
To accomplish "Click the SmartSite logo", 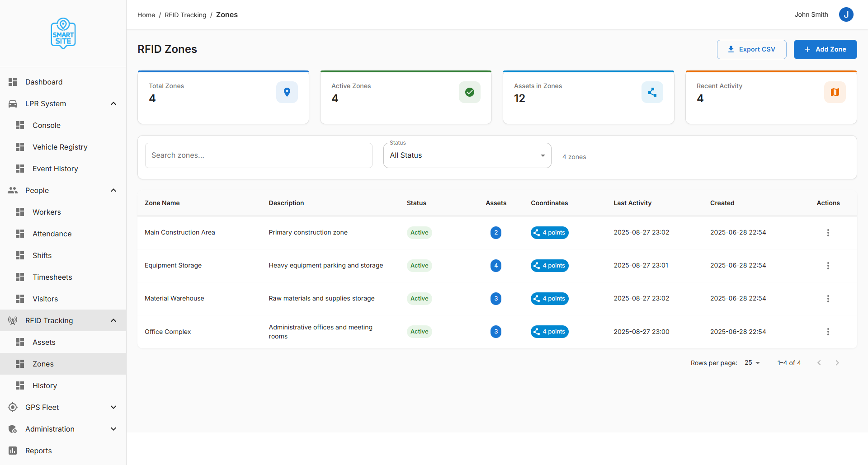I will pos(63,33).
